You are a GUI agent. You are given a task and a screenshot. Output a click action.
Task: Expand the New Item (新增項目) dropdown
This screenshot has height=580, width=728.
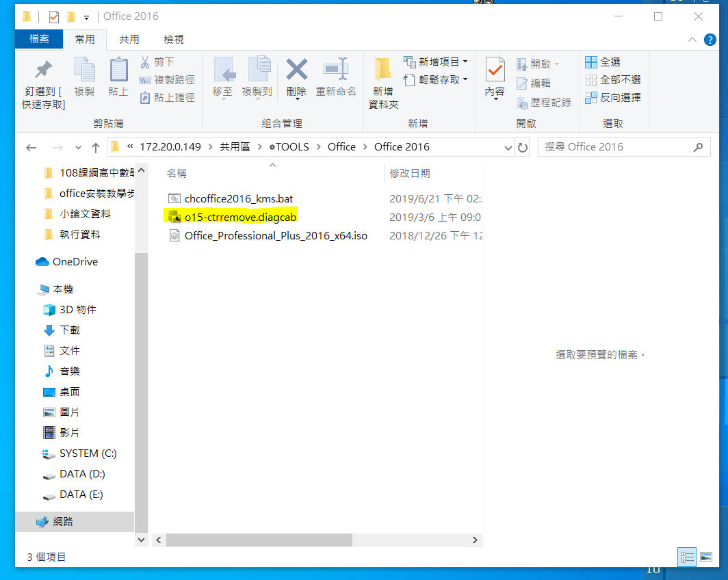[436, 62]
